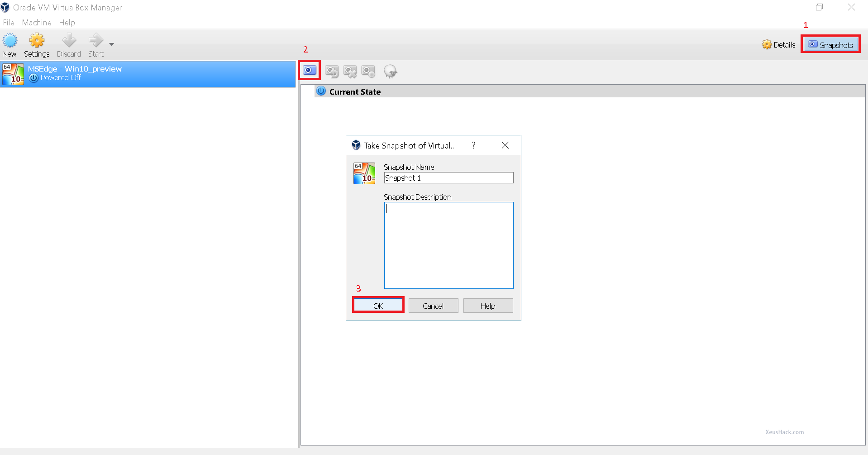Select the Current State snapshot row
The height and width of the screenshot is (455, 868).
coord(590,91)
